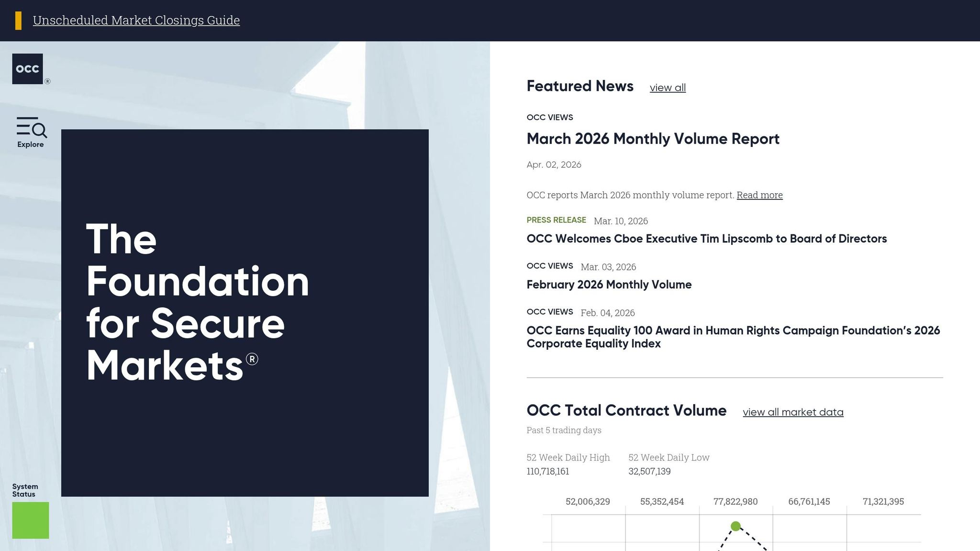Click the Past 5 trading days label
The image size is (980, 551).
point(564,430)
